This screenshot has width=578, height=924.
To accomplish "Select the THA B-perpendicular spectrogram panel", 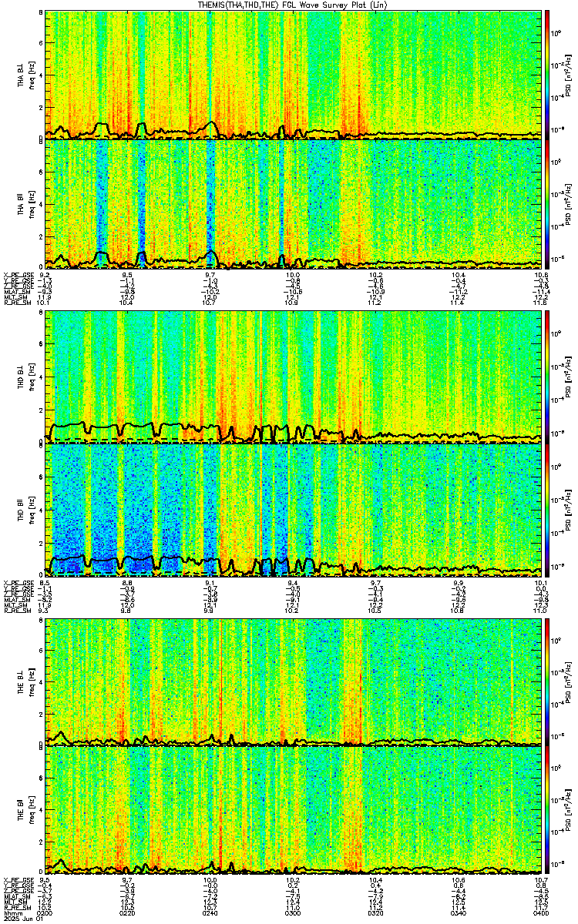I will click(x=293, y=74).
